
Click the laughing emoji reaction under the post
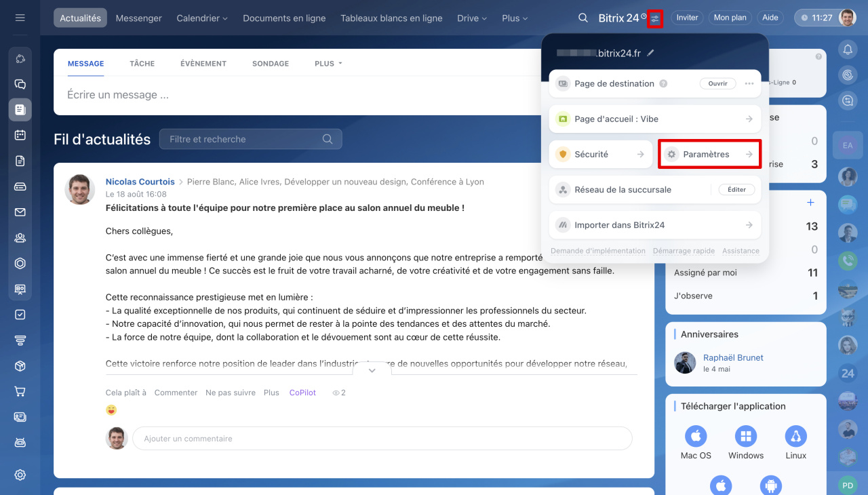(x=111, y=410)
